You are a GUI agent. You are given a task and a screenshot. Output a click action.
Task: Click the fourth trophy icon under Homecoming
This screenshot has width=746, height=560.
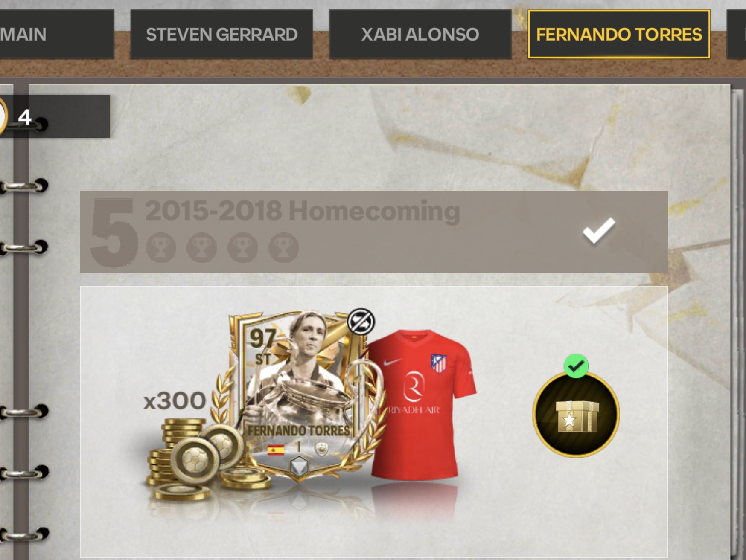(284, 247)
